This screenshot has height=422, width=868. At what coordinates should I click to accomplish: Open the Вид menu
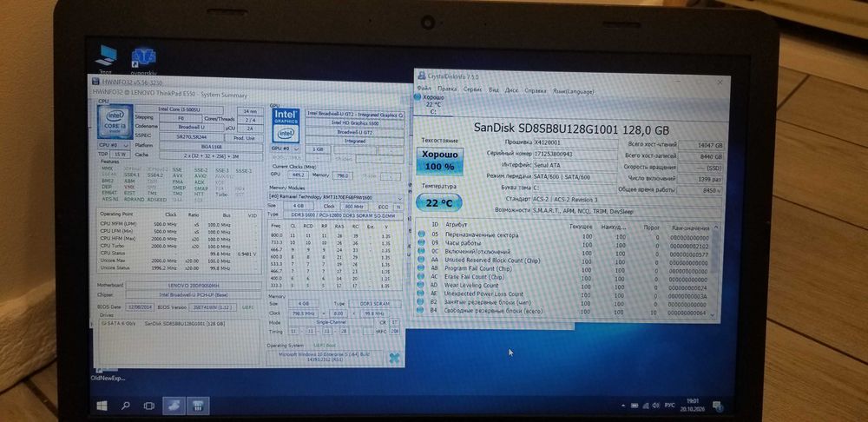494,89
